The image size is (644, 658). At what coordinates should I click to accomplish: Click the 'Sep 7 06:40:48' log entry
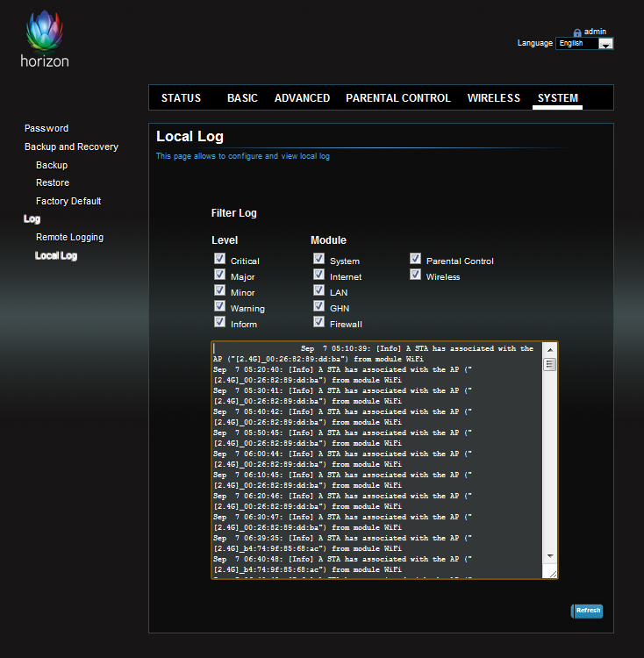342,564
